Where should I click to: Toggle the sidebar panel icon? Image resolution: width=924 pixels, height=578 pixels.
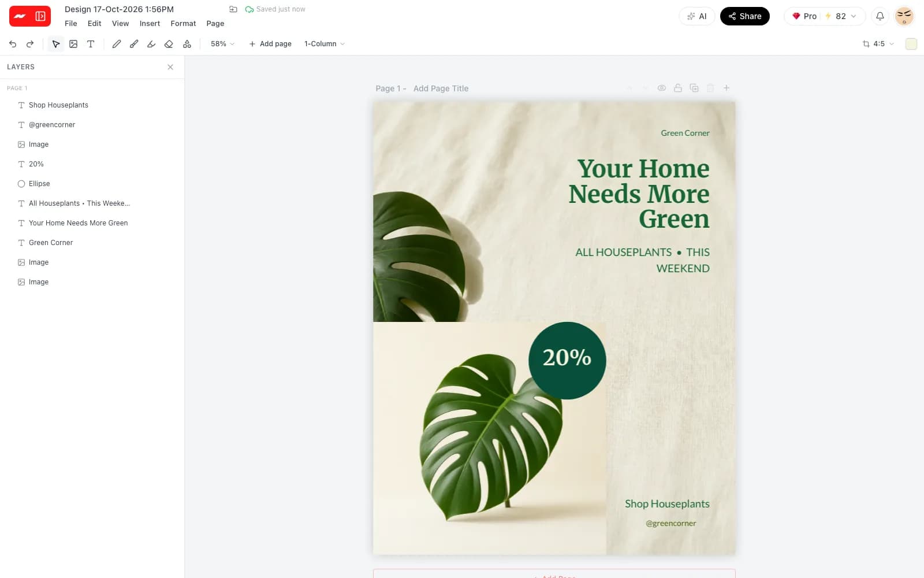pos(40,16)
